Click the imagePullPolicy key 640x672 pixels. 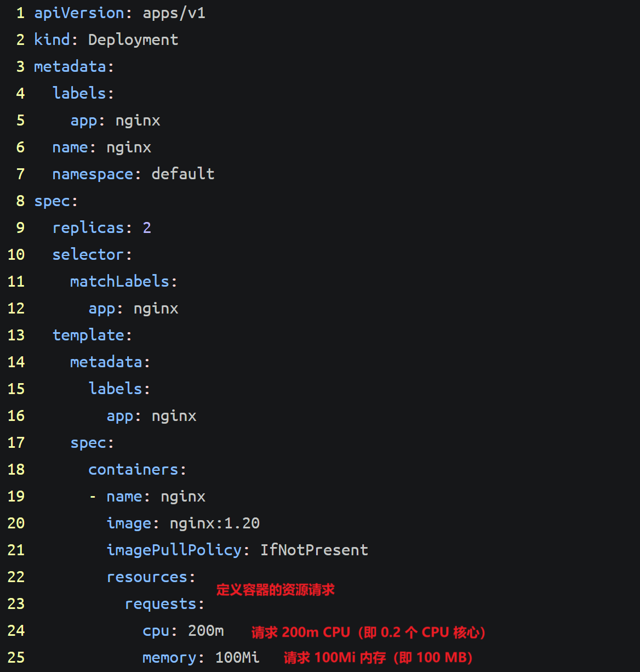tap(174, 550)
